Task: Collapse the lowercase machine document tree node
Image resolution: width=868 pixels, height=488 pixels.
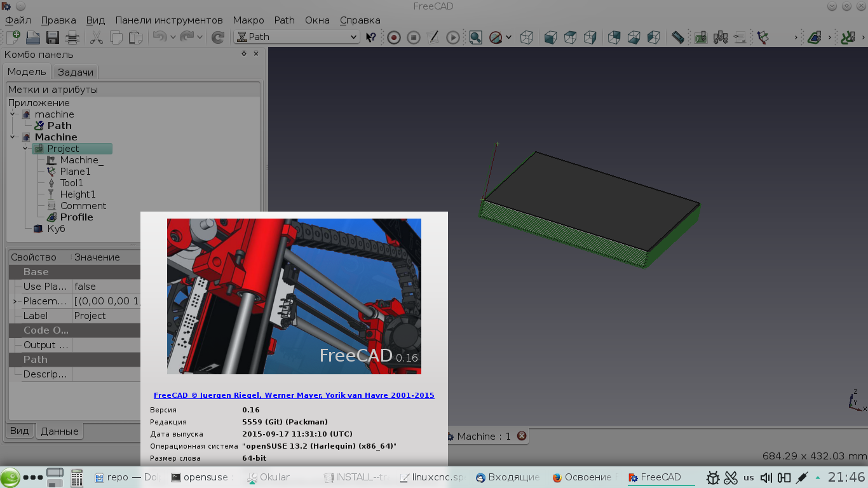Action: [13, 114]
